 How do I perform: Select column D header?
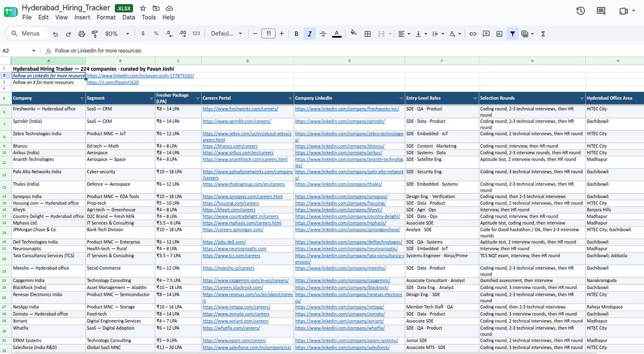click(x=247, y=61)
